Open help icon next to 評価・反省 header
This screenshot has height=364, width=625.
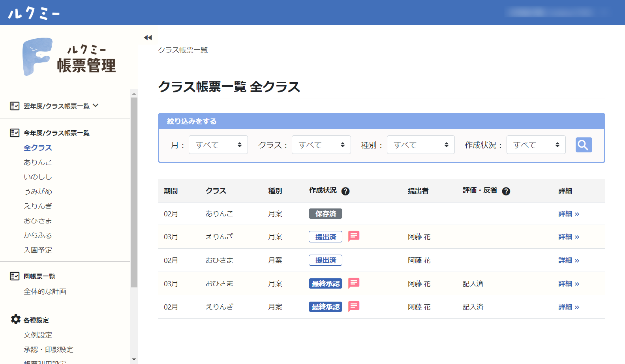click(x=506, y=191)
